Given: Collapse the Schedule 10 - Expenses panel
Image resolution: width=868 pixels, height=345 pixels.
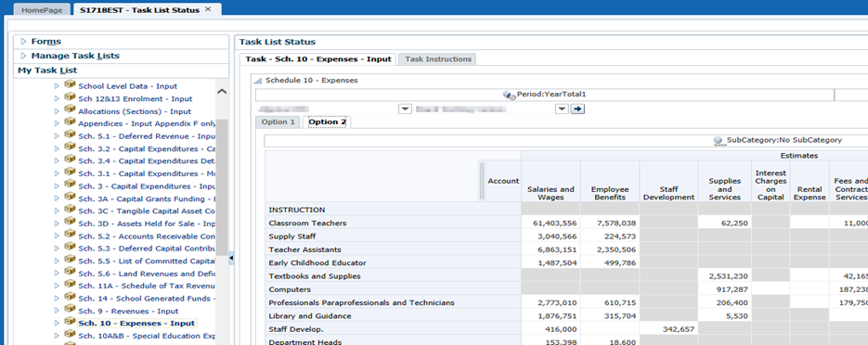Looking at the screenshot, I should click(258, 81).
